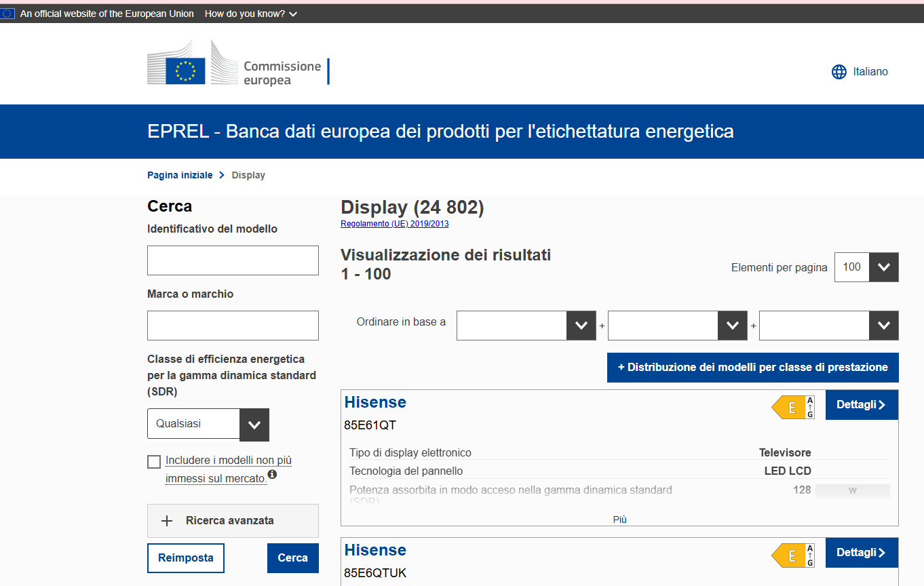Click plus icon of Ricerca avanzata
924x586 pixels.
[167, 521]
